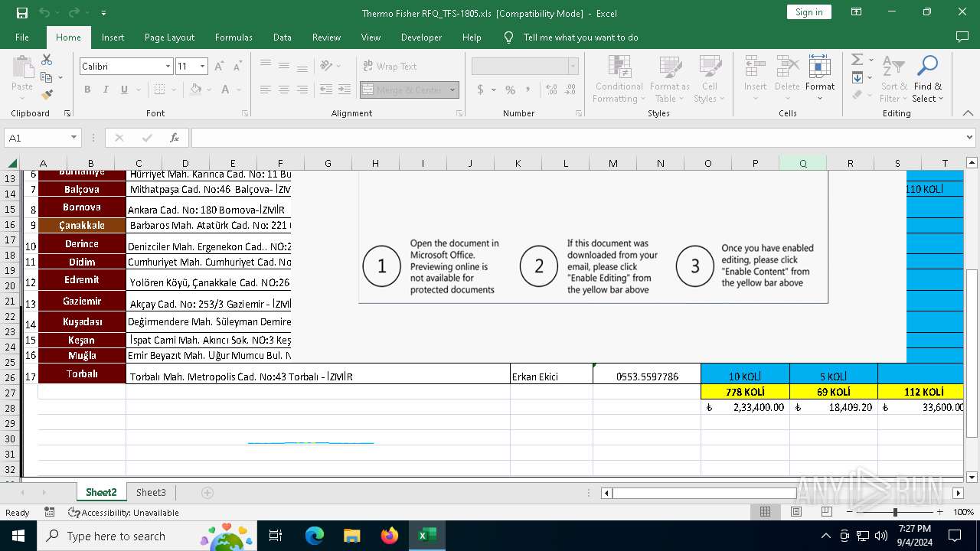Switch to Page Layout view icon
This screenshot has height=551, width=980.
(x=796, y=512)
